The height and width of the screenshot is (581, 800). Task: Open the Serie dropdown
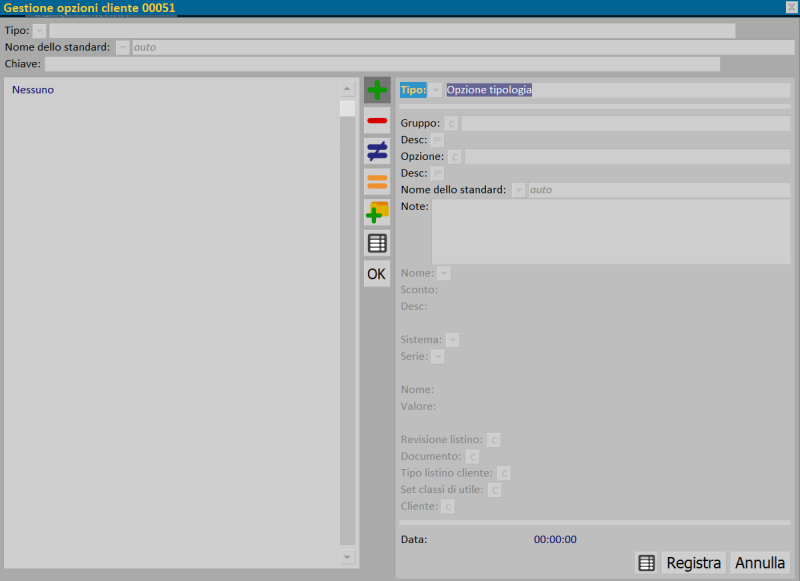click(x=438, y=357)
